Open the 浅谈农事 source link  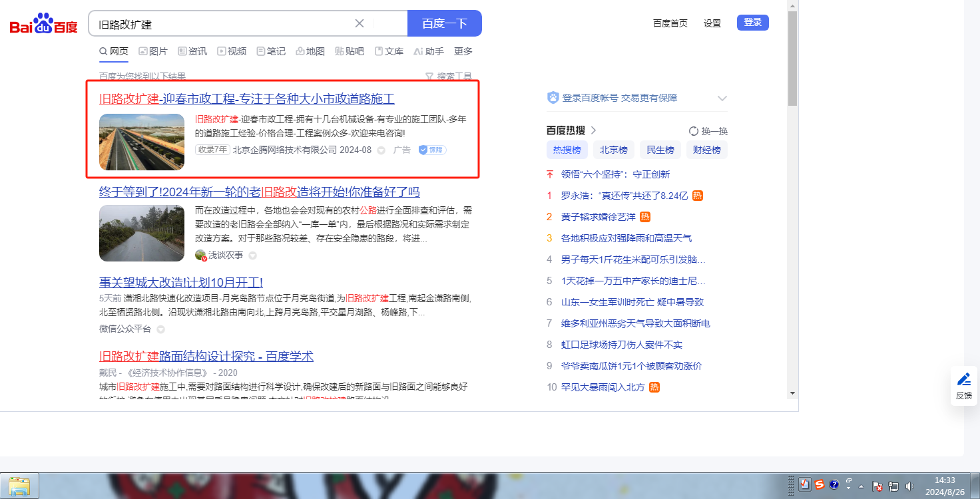tap(226, 255)
